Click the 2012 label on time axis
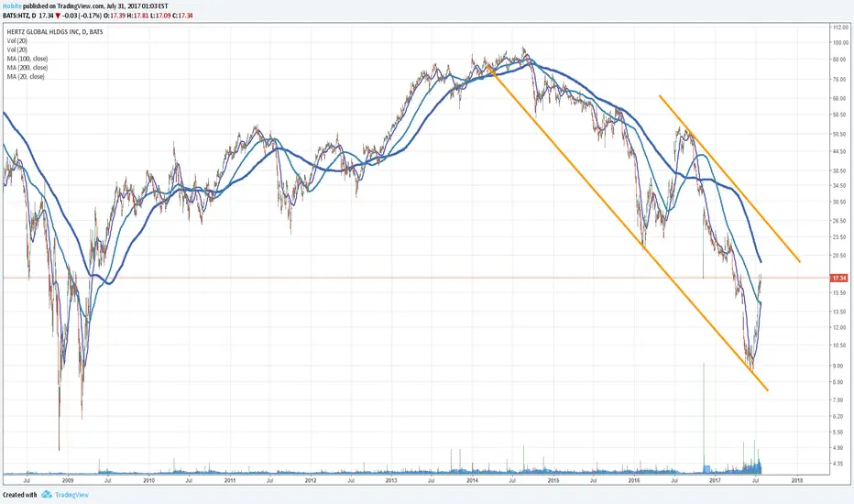Viewport: 854px width, 504px height. pos(311,480)
